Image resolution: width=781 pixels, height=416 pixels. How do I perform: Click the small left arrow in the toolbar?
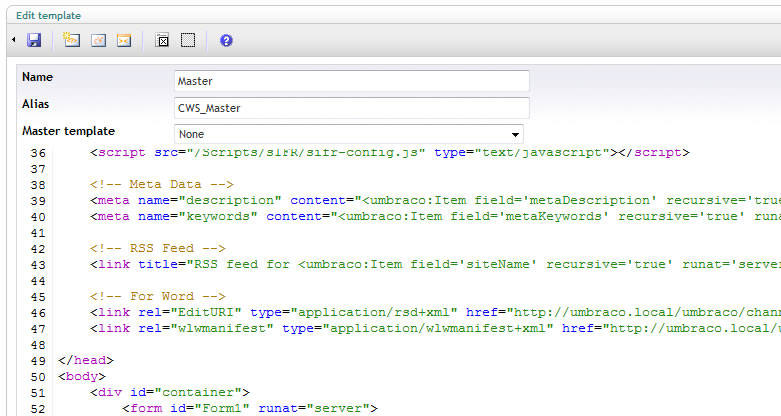point(13,39)
